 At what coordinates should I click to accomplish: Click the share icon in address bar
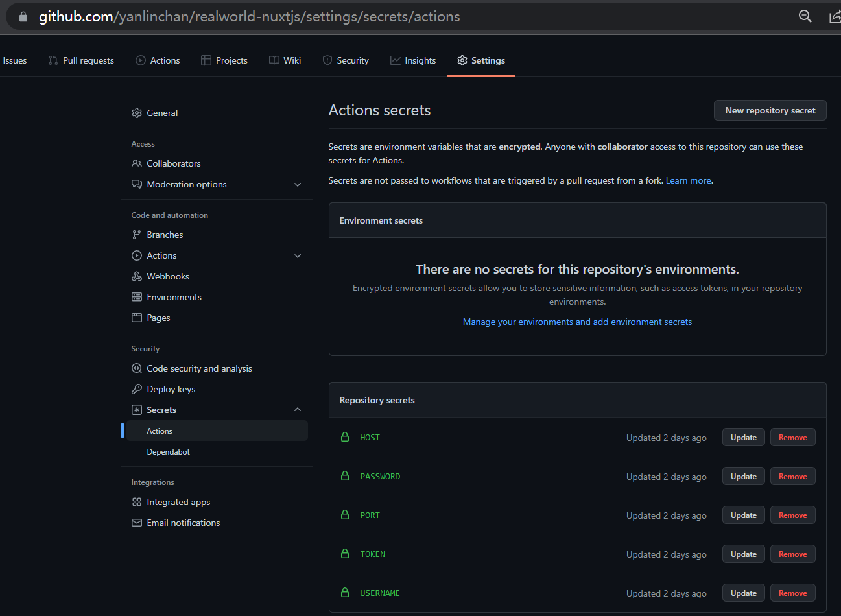pyautogui.click(x=835, y=16)
